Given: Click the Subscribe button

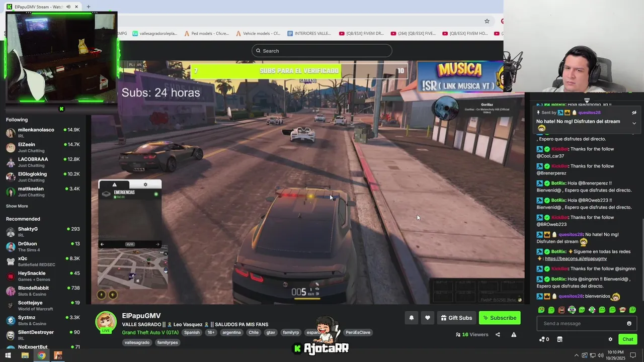Looking at the screenshot, I should tap(500, 318).
